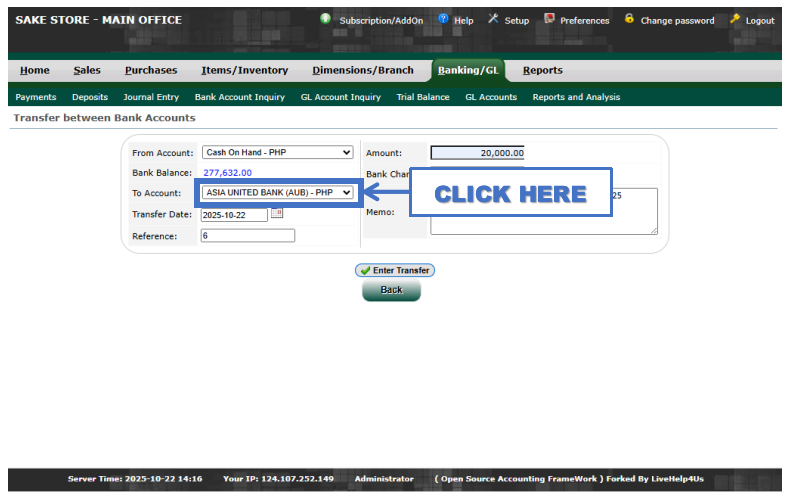Open the Transfer Date calendar picker icon
Image resolution: width=790 pixels, height=501 pixels.
277,213
